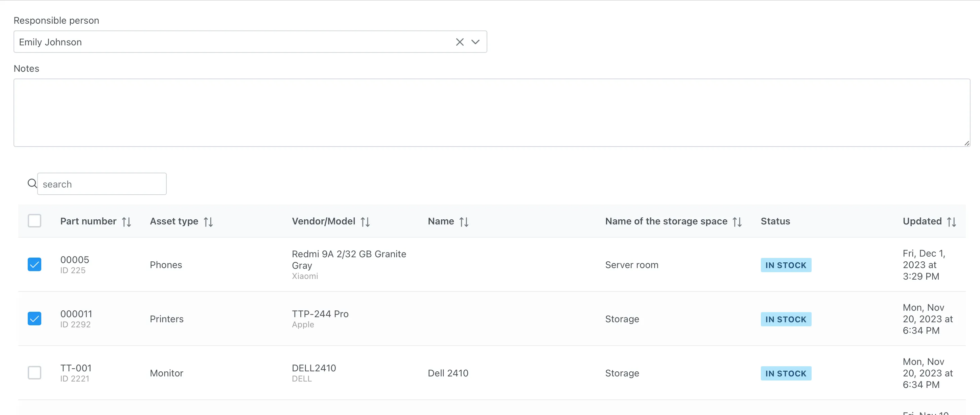Click IN STOCK badge for DELL2410
This screenshot has width=980, height=415.
point(786,373)
